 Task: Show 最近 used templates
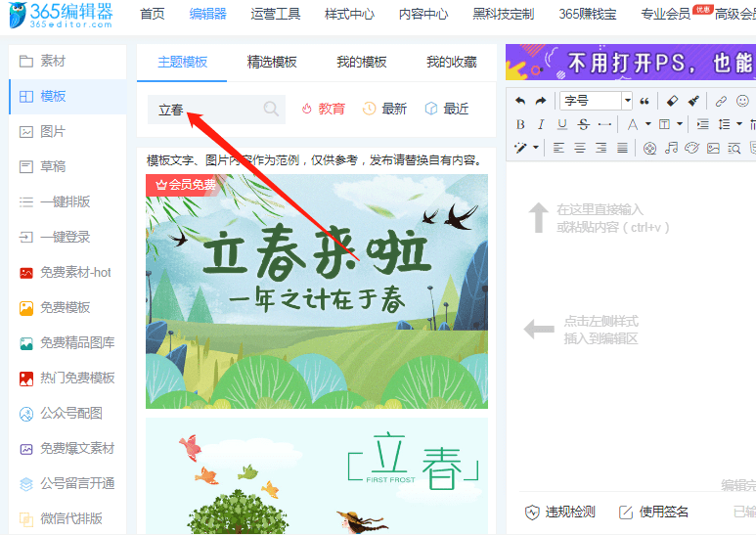[447, 109]
